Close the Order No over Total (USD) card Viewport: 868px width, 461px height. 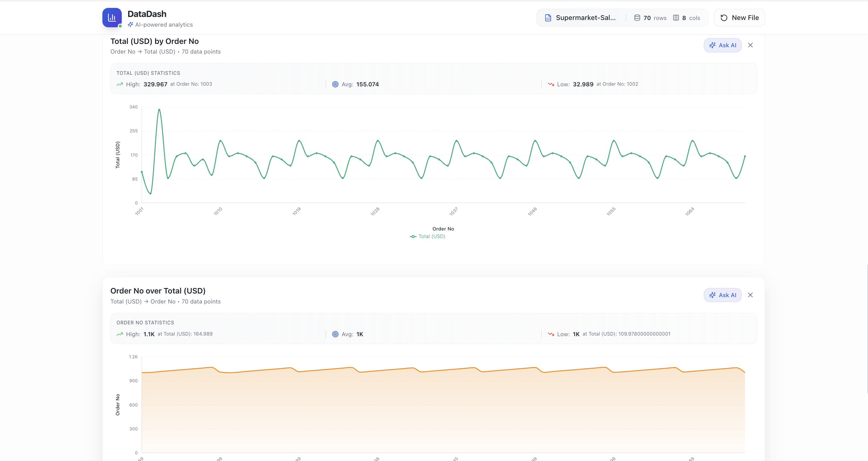tap(750, 294)
